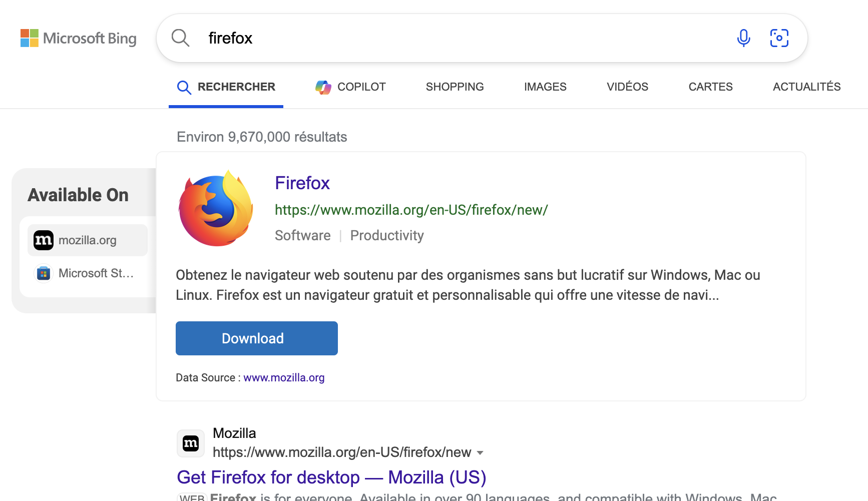
Task: Open the CARTES tab
Action: (710, 87)
